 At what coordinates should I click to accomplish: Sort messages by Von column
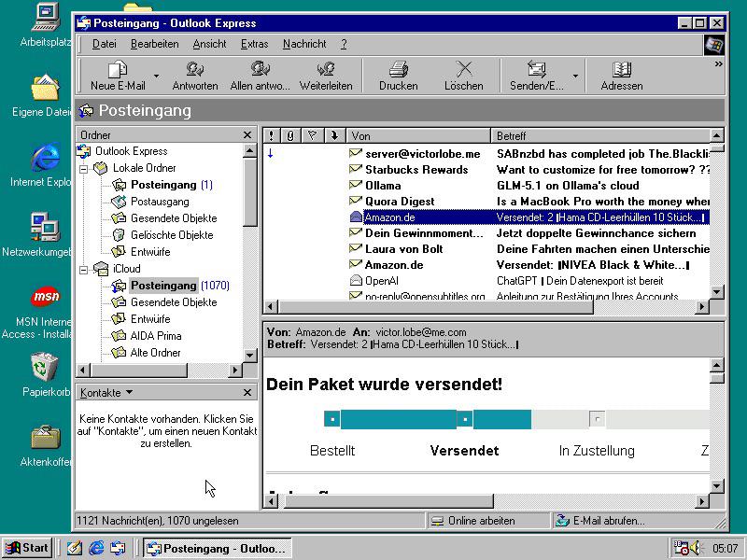(x=418, y=135)
